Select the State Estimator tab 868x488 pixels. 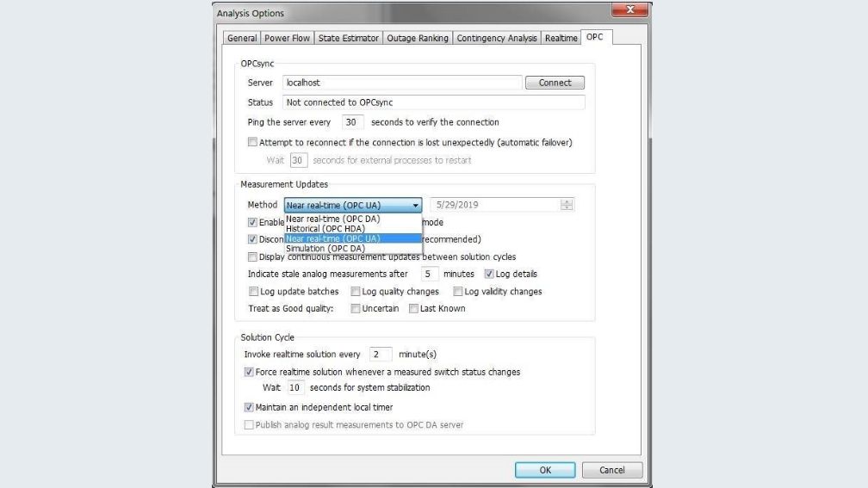(348, 38)
